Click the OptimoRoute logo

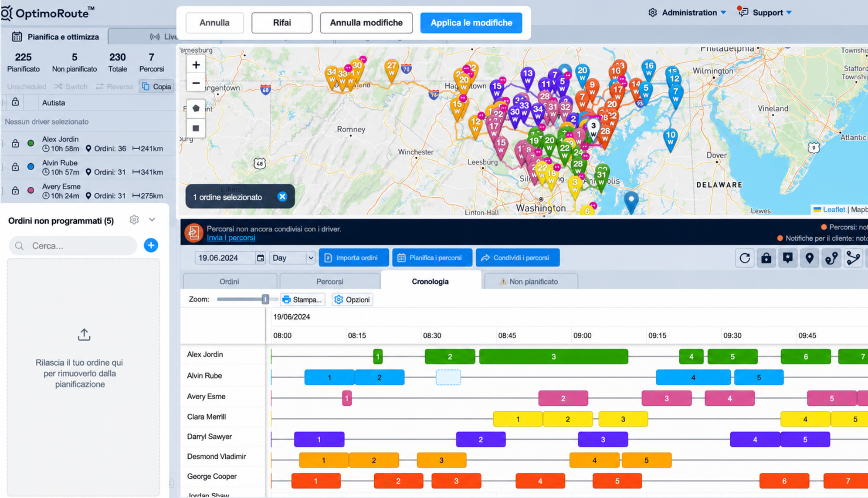pyautogui.click(x=47, y=13)
